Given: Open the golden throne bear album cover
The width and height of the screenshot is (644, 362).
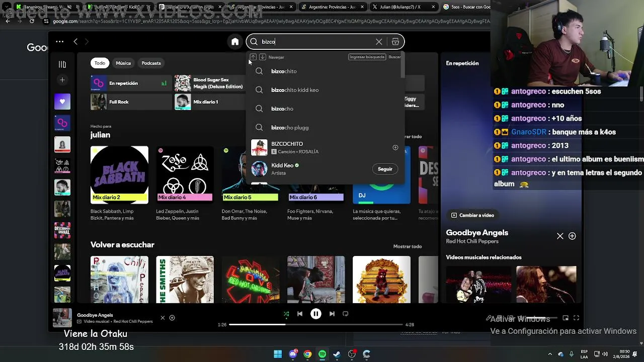Looking at the screenshot, I should coord(381,280).
